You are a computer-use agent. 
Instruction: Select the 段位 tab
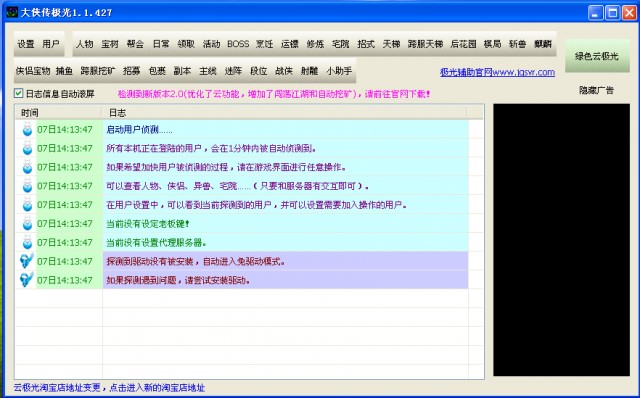258,71
